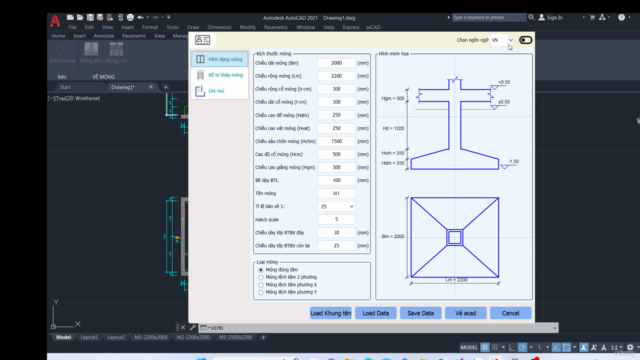Image resolution: width=640 pixels, height=360 pixels.
Task: Open the Draw menu
Action: 193,27
